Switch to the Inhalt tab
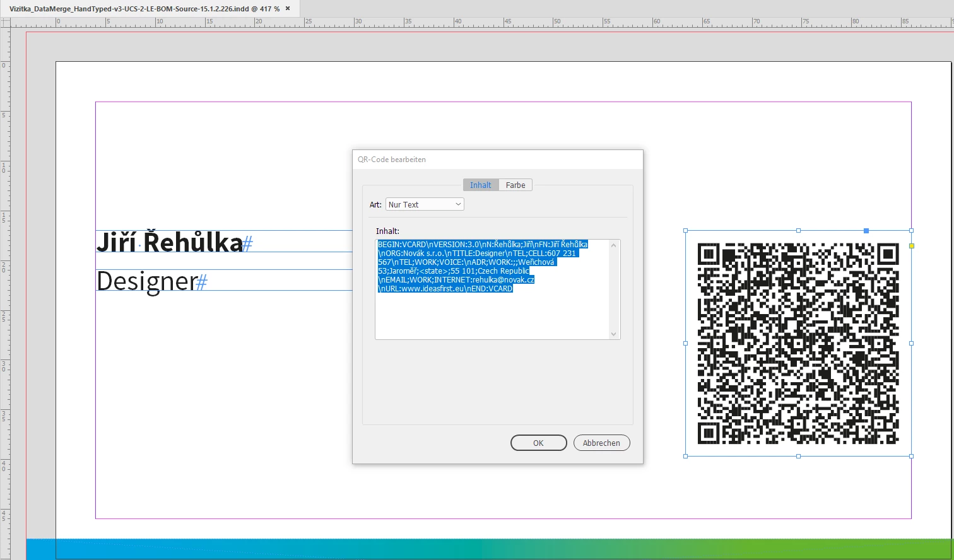This screenshot has width=954, height=560. [480, 185]
